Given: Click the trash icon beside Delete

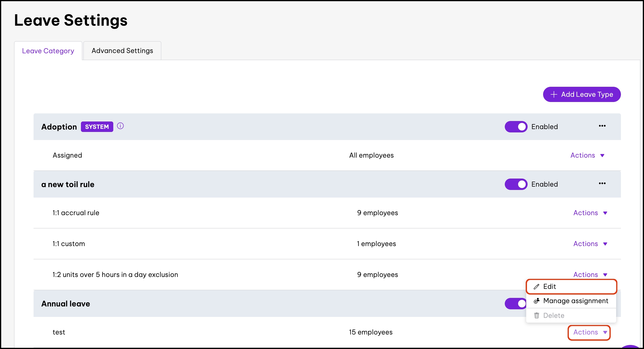Looking at the screenshot, I should click(536, 315).
